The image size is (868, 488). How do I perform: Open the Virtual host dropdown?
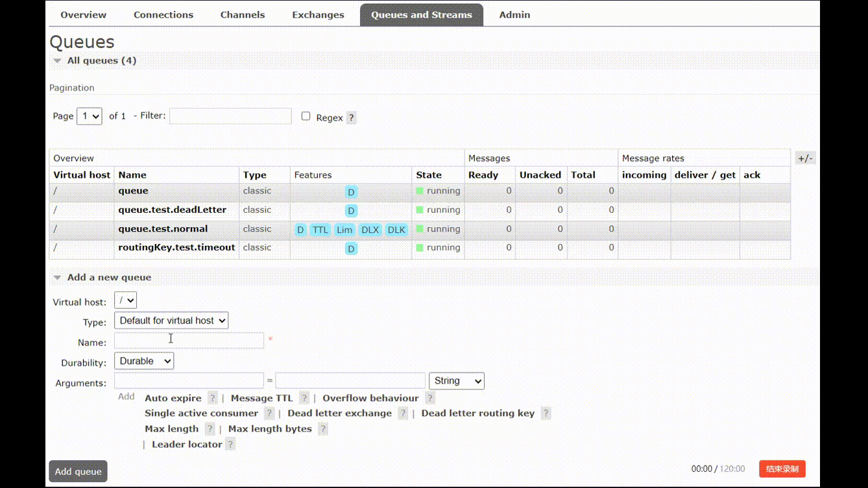(x=125, y=300)
